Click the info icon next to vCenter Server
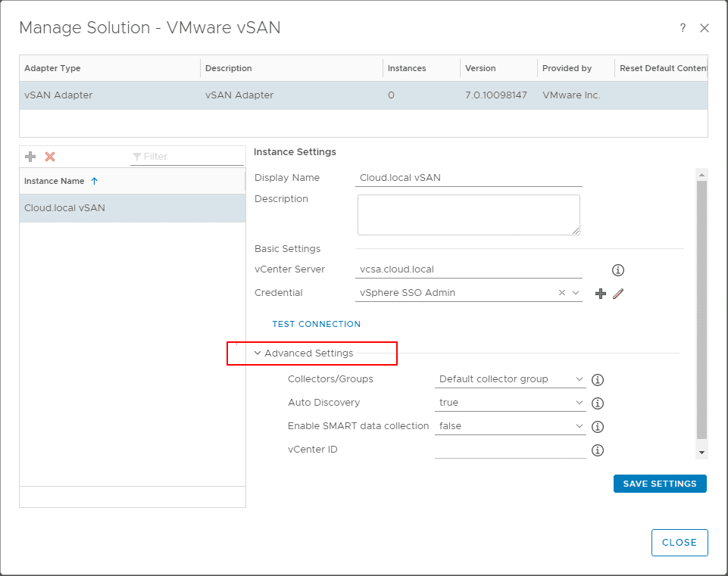The image size is (728, 576). tap(617, 270)
